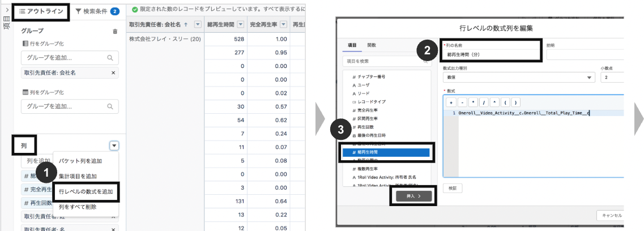Select 列をすべて削除 menu entry
Image resolution: width=644 pixels, height=231 pixels.
coord(78,207)
